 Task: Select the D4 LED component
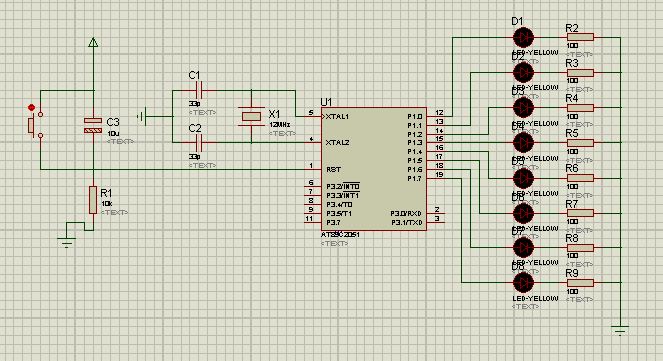(x=523, y=142)
